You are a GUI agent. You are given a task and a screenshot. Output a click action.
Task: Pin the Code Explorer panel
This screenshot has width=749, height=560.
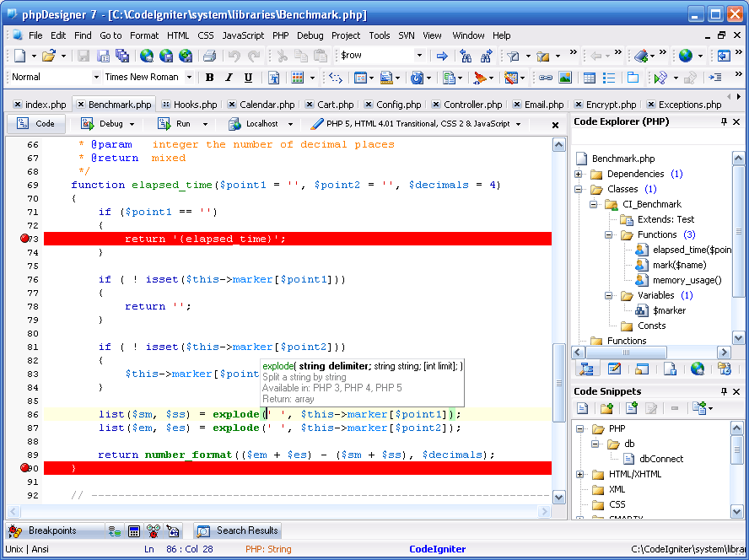pyautogui.click(x=725, y=121)
